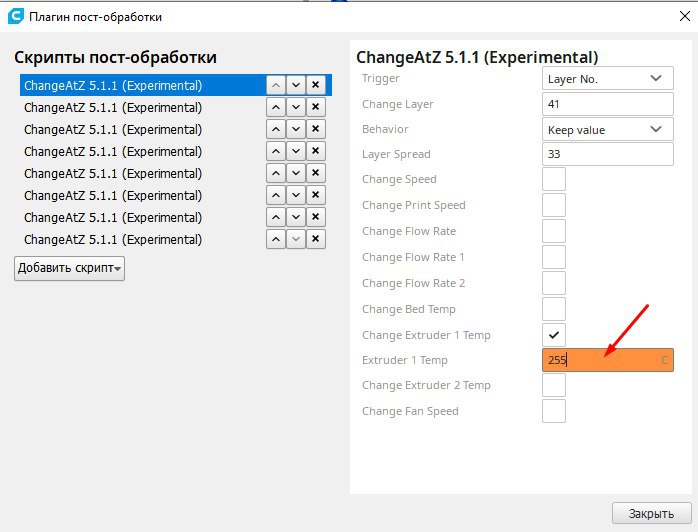Remove the last ChangeAtZ script in list

point(316,240)
